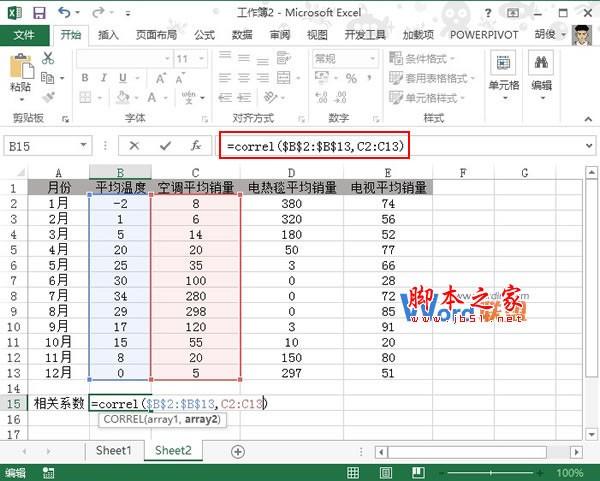Click the Increase Decimal icon

321,97
